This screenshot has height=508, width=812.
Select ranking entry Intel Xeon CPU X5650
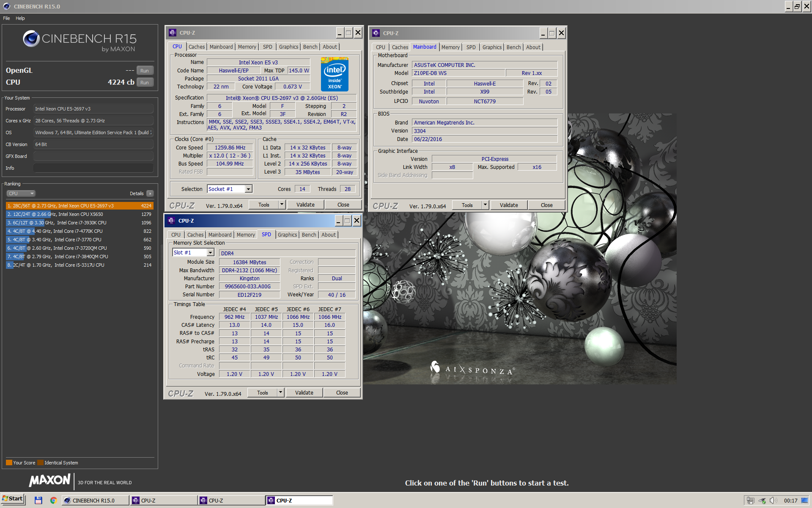pyautogui.click(x=80, y=214)
